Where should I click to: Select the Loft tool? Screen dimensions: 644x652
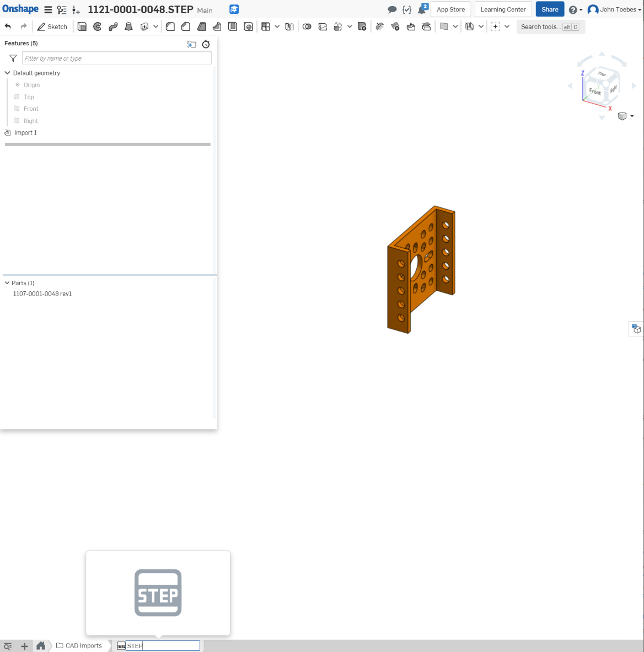coord(128,26)
